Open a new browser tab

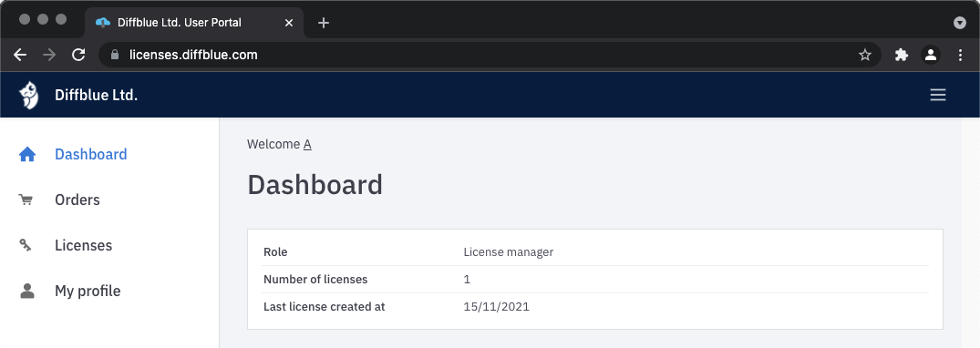point(323,23)
